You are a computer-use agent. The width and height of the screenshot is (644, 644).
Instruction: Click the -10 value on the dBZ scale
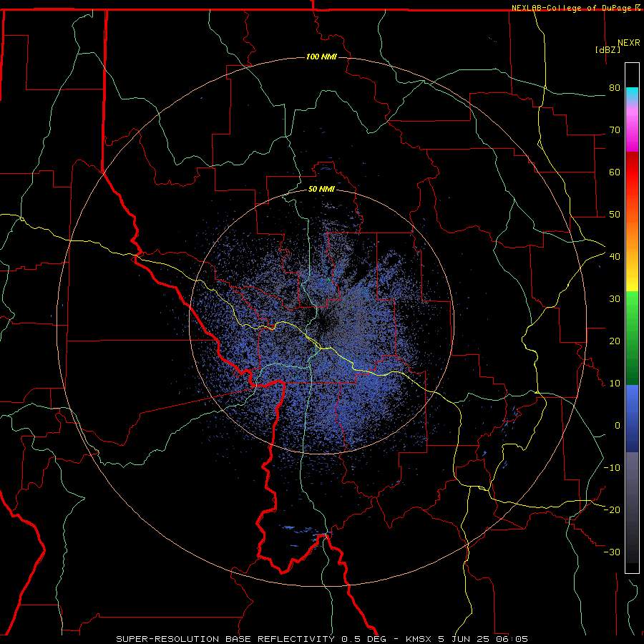[x=612, y=468]
